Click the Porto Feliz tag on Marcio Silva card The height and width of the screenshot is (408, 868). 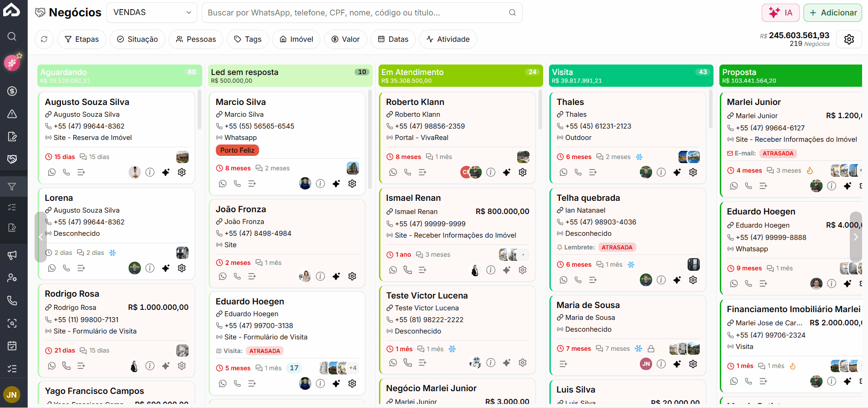click(x=237, y=150)
